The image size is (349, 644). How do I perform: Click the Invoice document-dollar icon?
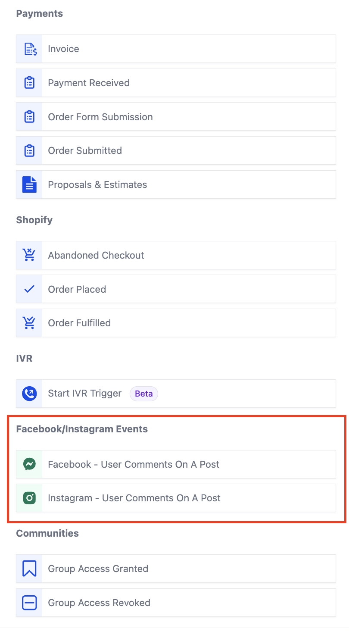(30, 49)
